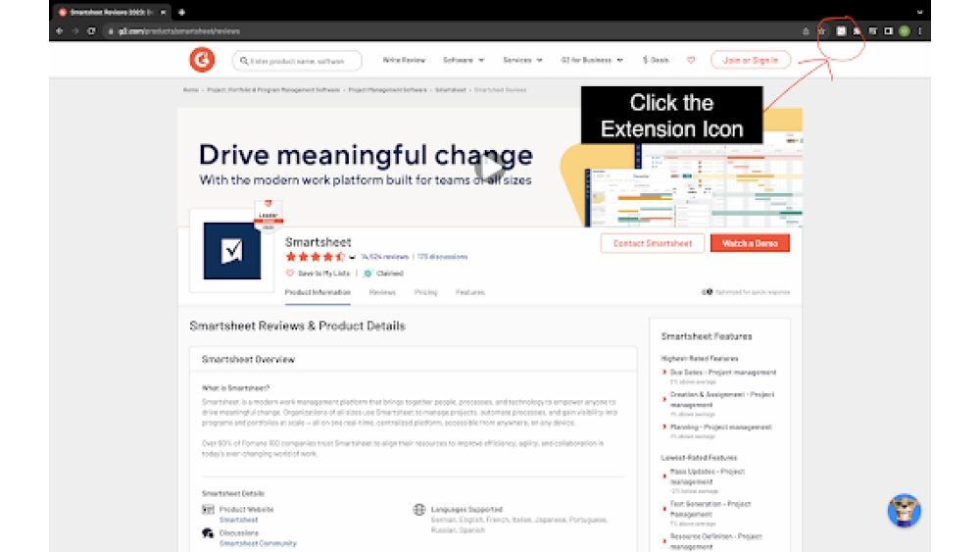Screen dimensions: 980x552
Task: Click the Smartsheet product logo
Action: tap(232, 251)
